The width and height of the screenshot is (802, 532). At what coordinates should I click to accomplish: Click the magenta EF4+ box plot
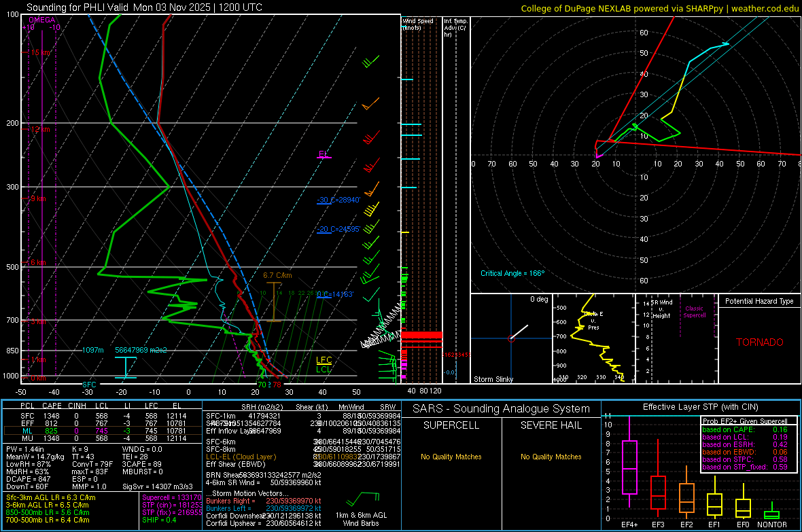629,462
